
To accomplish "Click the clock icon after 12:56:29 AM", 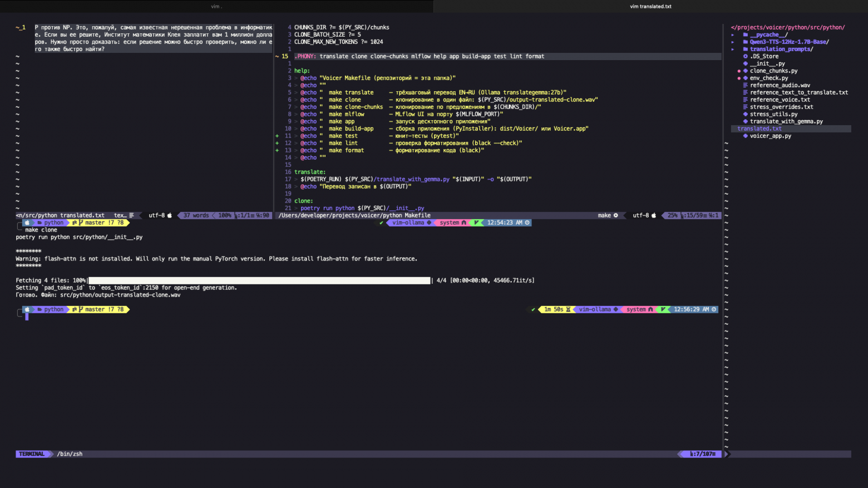I will (714, 309).
